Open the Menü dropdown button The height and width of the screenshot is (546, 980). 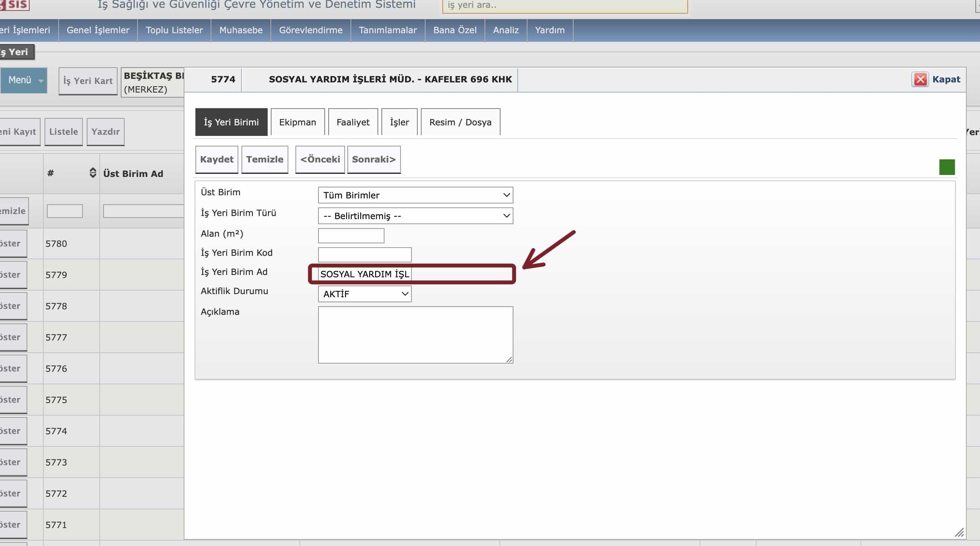tap(24, 80)
